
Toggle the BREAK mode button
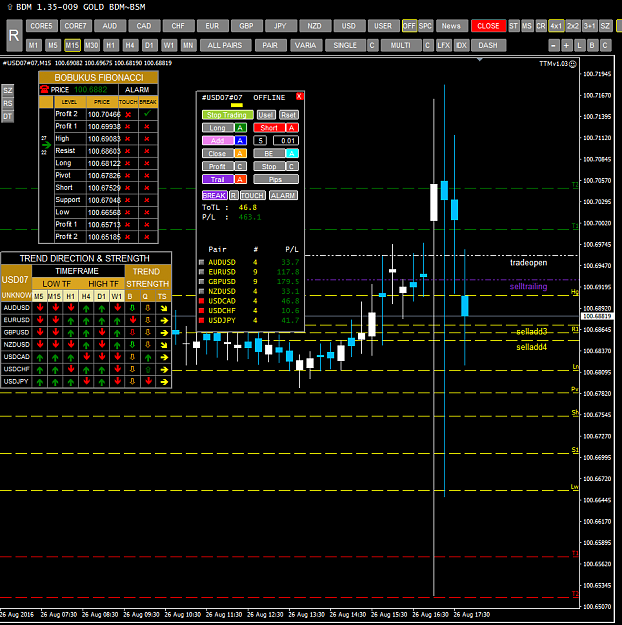tap(215, 195)
